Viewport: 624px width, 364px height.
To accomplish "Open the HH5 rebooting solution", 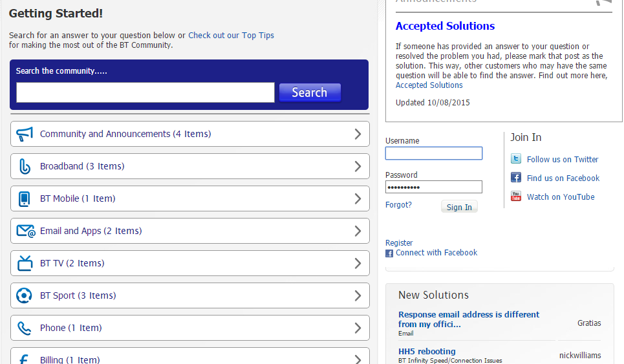I will click(427, 352).
